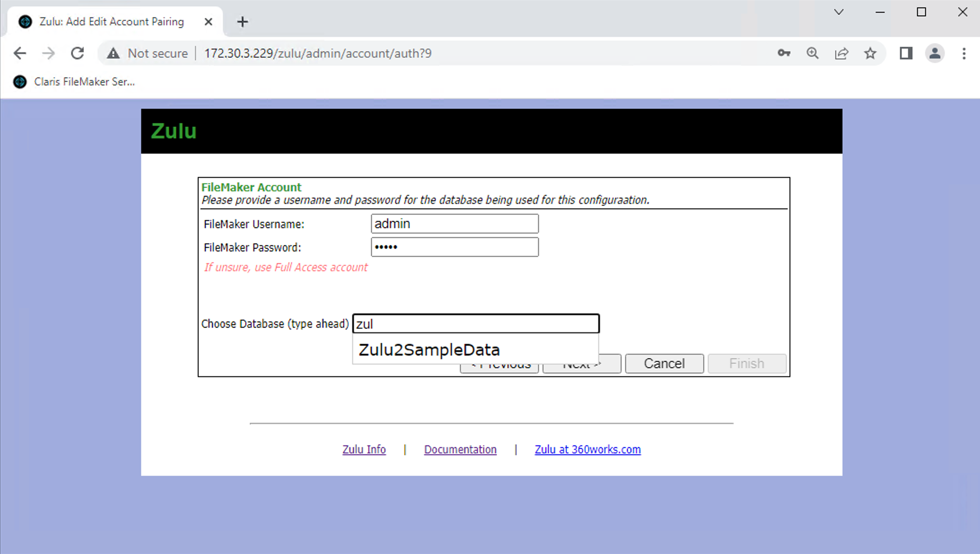The image size is (980, 554).
Task: Open a new browser tab
Action: 243,22
